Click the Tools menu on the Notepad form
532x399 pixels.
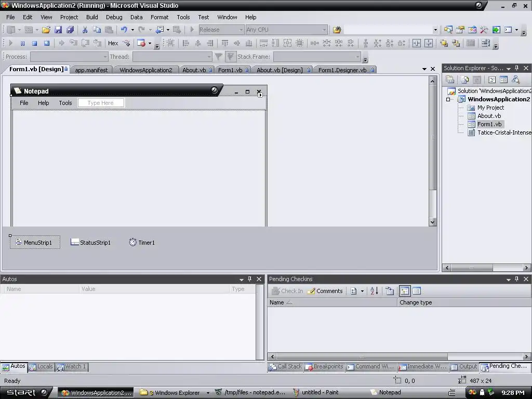(x=65, y=103)
